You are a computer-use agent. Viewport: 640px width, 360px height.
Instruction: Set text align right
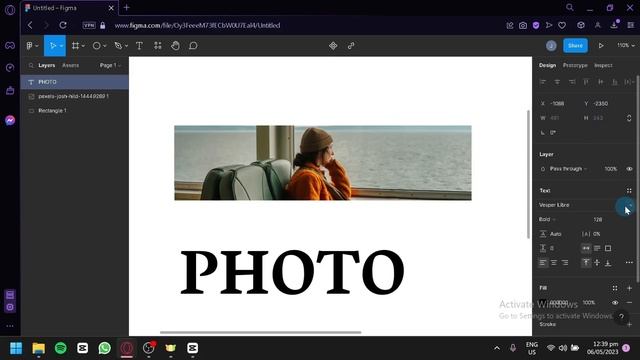tap(565, 263)
